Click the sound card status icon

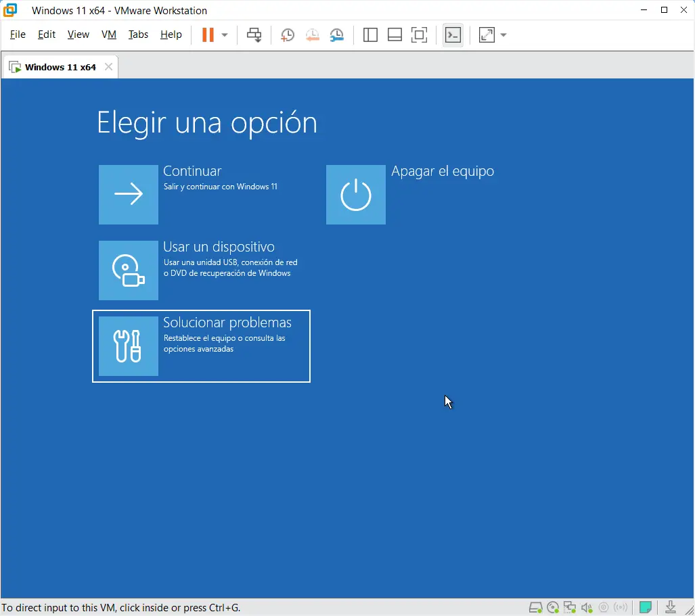click(587, 607)
